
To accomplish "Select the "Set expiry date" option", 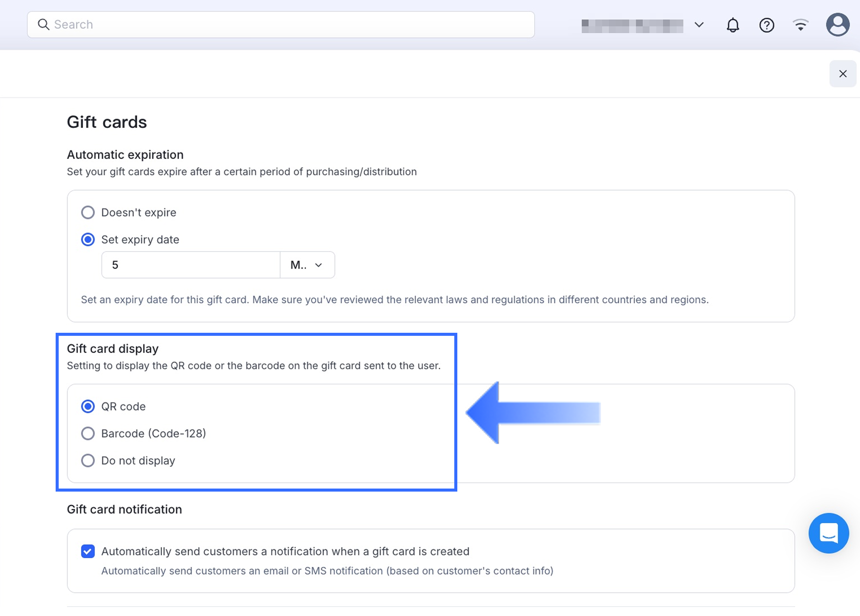I will (x=88, y=240).
